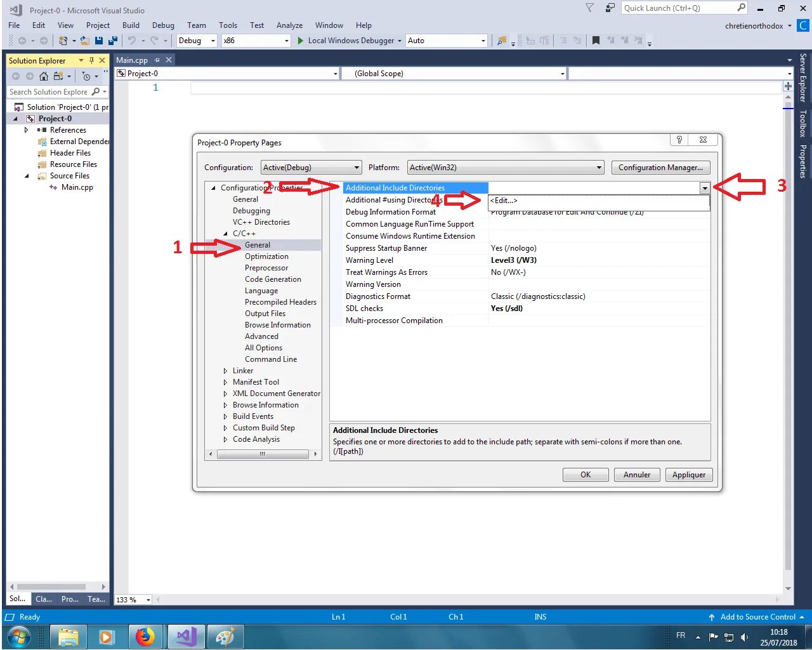Viewport: 812px width, 650px height.
Task: Click the Save icon in the toolbar
Action: click(99, 40)
